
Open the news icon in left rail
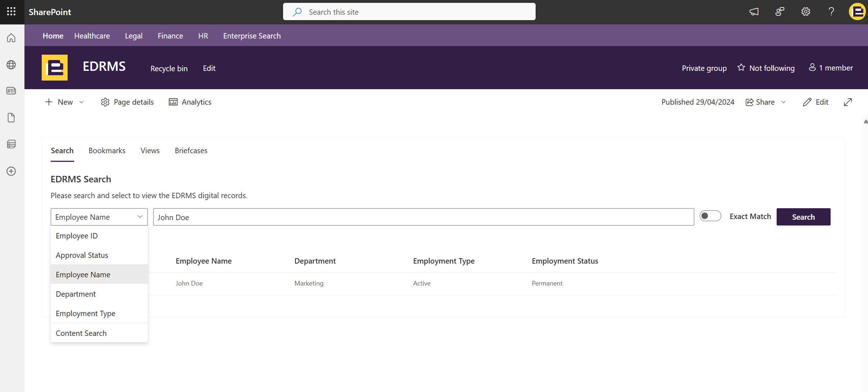coord(11,91)
